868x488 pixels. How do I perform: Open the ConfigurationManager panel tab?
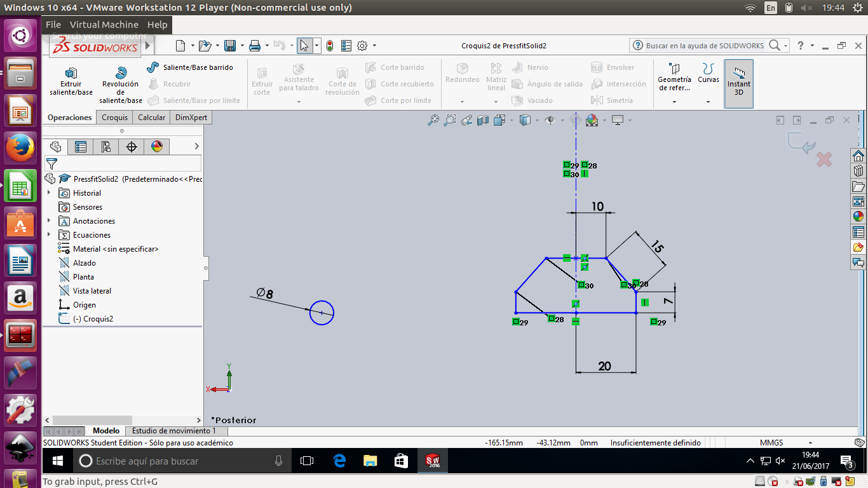(x=106, y=147)
